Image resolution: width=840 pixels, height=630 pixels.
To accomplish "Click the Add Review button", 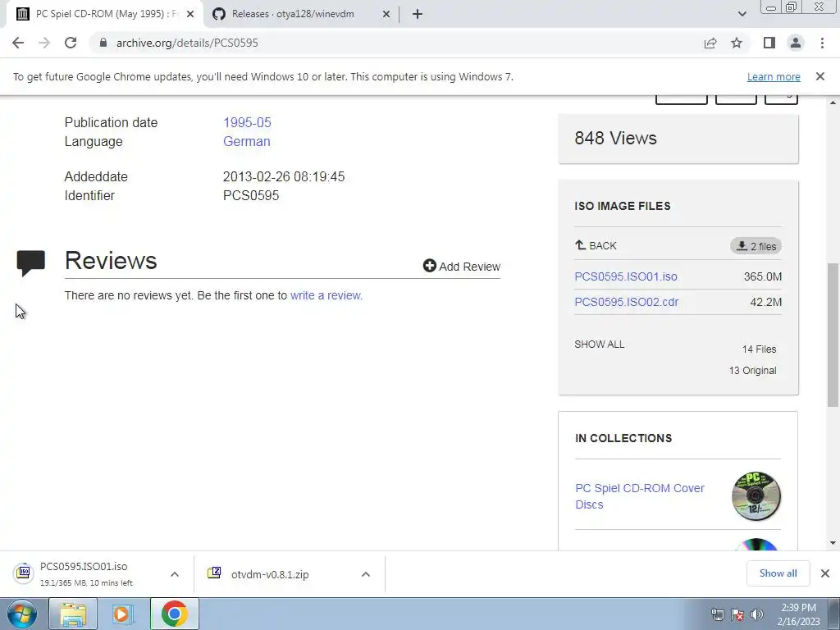I will (x=461, y=267).
